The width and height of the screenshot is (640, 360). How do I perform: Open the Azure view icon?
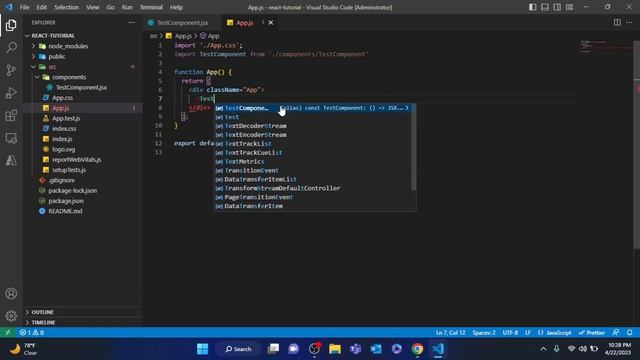11,160
